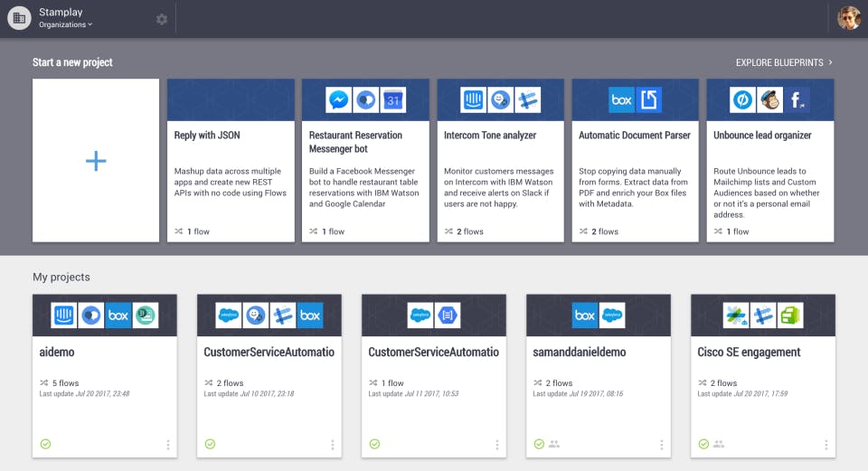868x471 pixels.
Task: Open the Intercom Tone analyzer blueprint title
Action: (x=490, y=135)
